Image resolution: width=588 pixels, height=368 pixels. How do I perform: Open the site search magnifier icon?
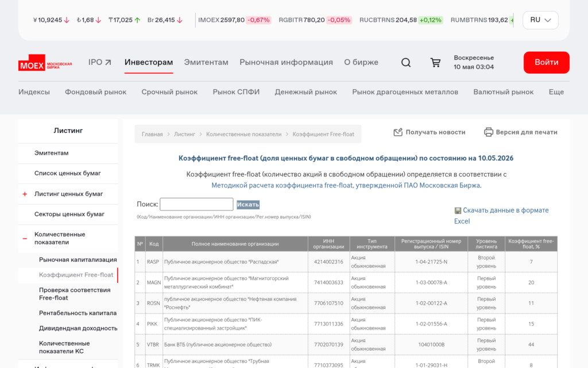(406, 62)
